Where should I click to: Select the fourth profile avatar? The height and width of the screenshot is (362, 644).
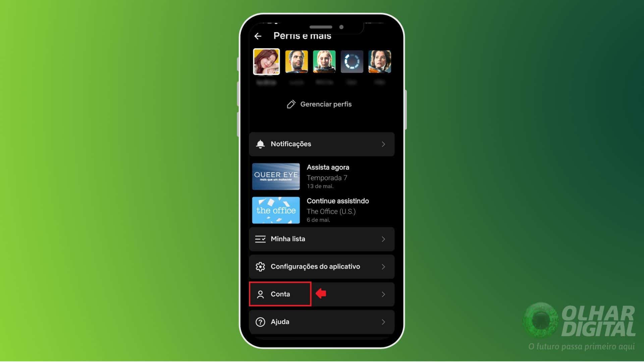point(352,61)
